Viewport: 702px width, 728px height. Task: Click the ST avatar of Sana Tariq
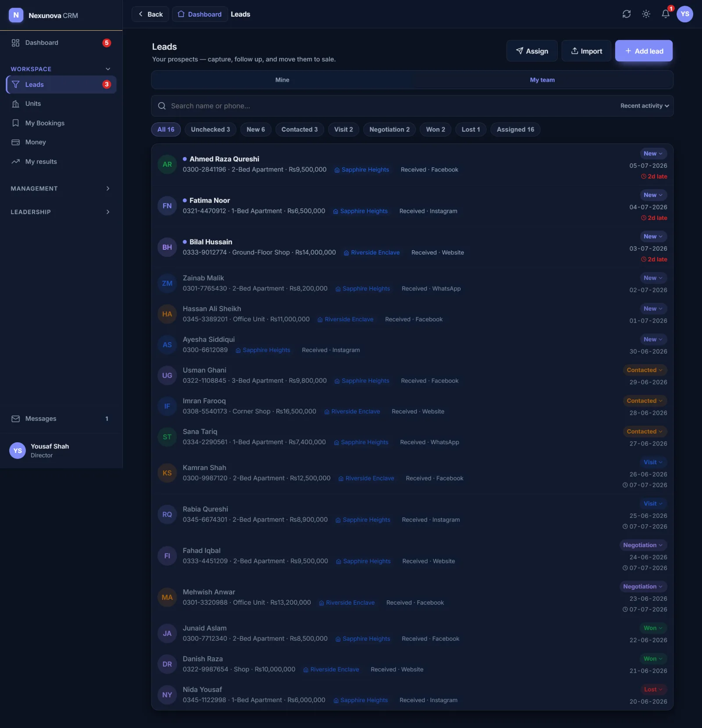(167, 437)
